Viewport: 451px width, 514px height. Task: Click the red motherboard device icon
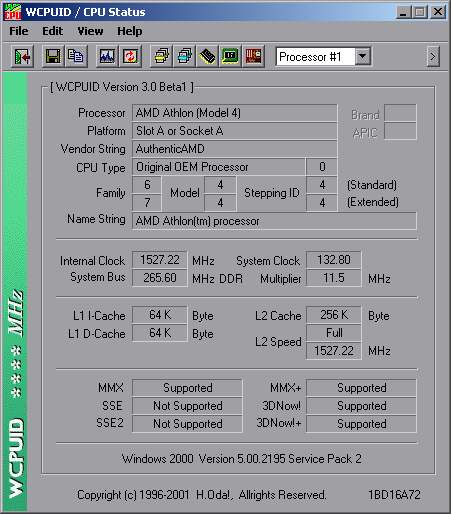click(x=253, y=56)
